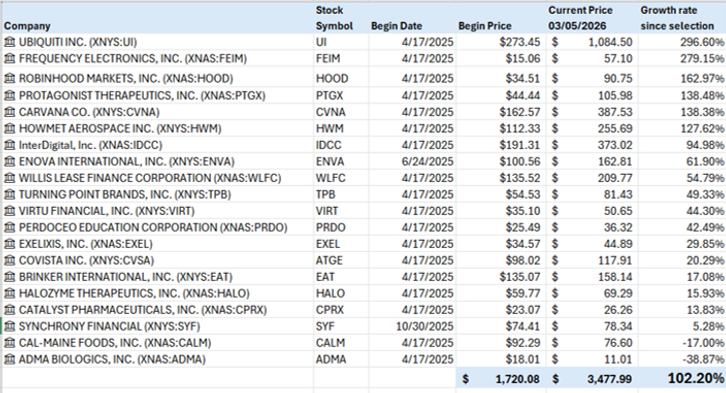Select the 296.60% growth rate cell
This screenshot has height=393, width=726.
tap(682, 42)
